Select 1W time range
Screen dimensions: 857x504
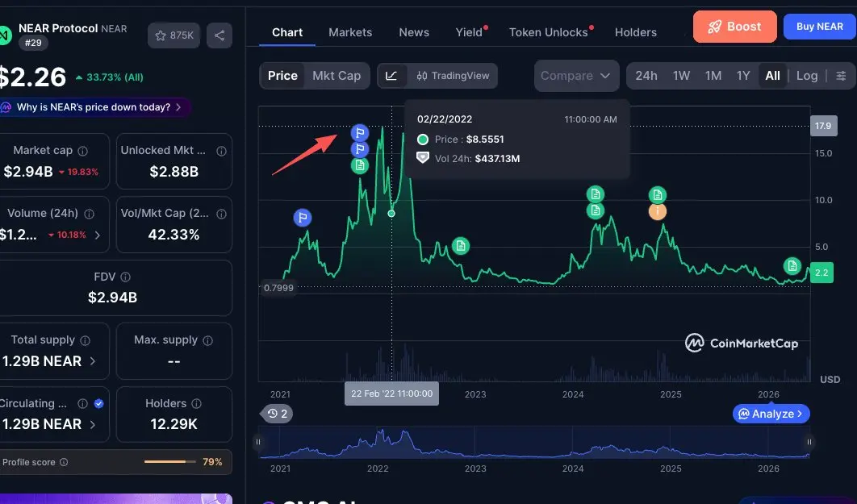pyautogui.click(x=681, y=76)
